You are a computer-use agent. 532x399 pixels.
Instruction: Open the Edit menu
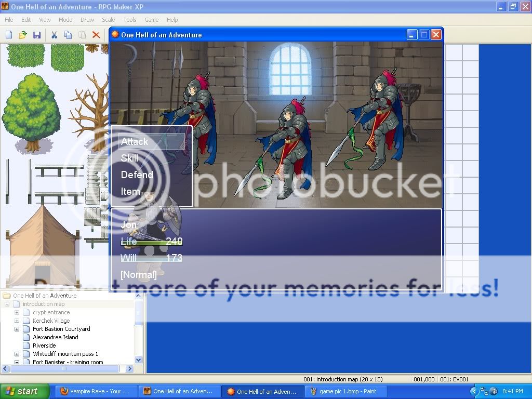[26, 20]
